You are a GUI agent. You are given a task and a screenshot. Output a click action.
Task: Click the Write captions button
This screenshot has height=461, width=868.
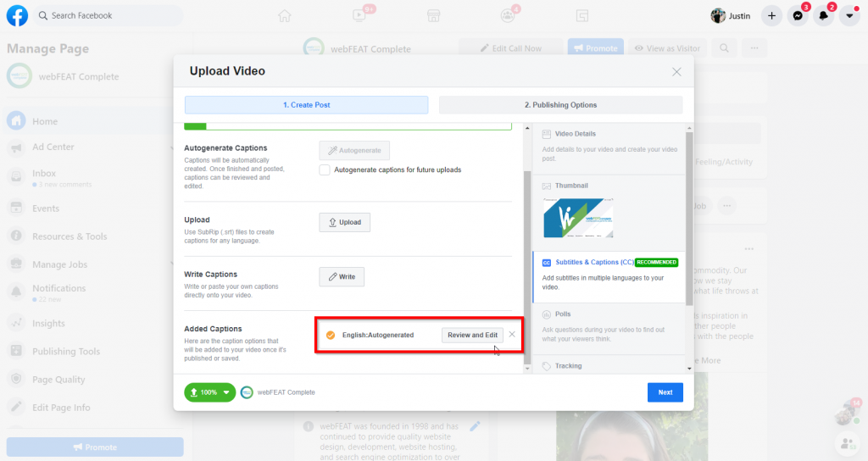click(x=342, y=276)
